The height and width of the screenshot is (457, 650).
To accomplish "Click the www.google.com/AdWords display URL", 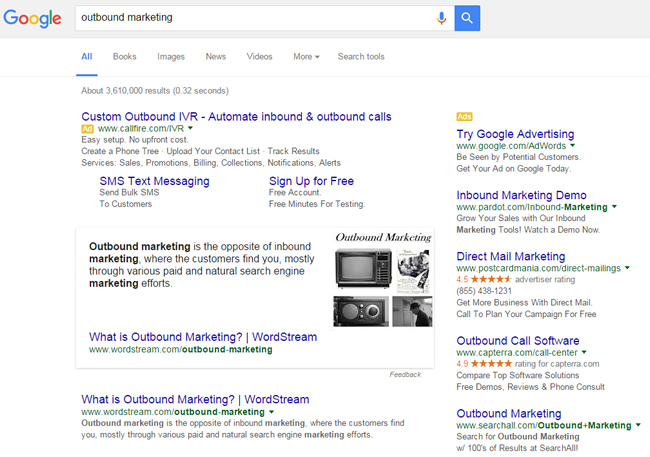I will pyautogui.click(x=511, y=146).
